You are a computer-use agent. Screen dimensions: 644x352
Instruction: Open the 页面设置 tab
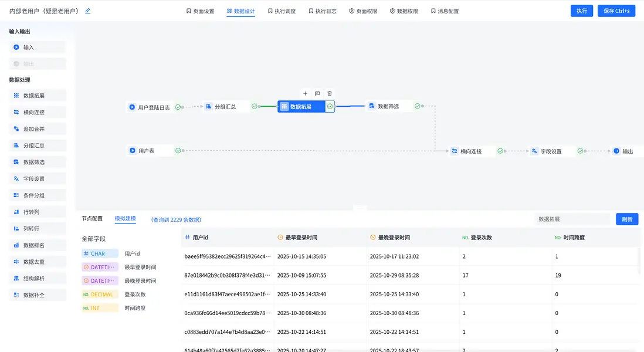point(201,11)
